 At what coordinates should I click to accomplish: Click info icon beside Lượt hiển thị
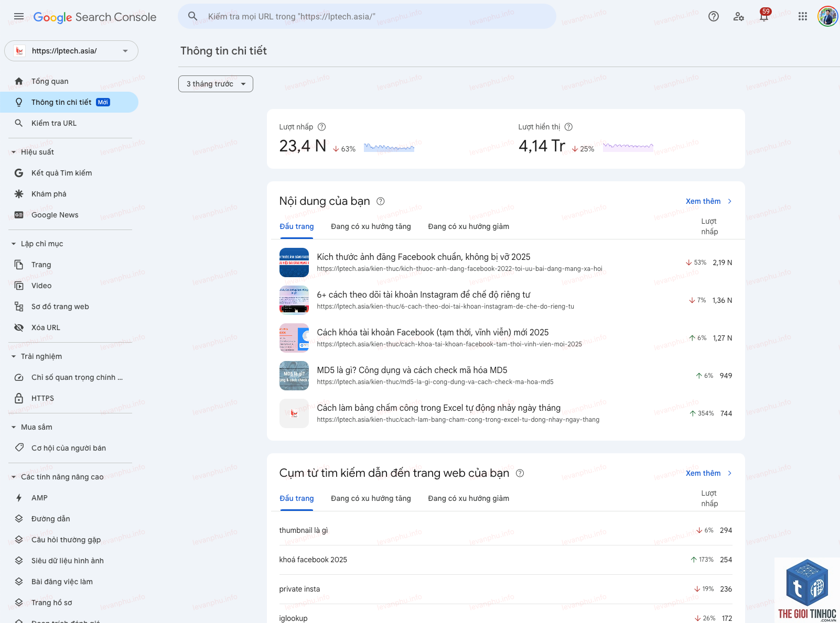pyautogui.click(x=568, y=127)
